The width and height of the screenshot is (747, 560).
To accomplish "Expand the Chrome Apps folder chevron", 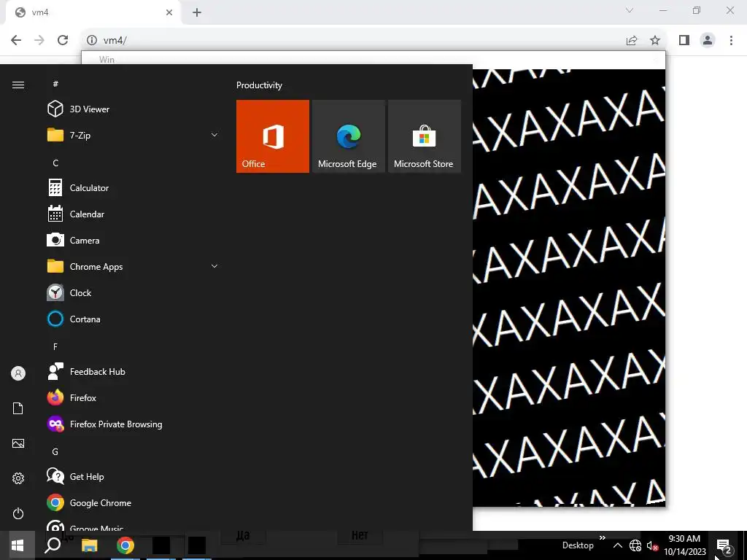I will [x=214, y=266].
